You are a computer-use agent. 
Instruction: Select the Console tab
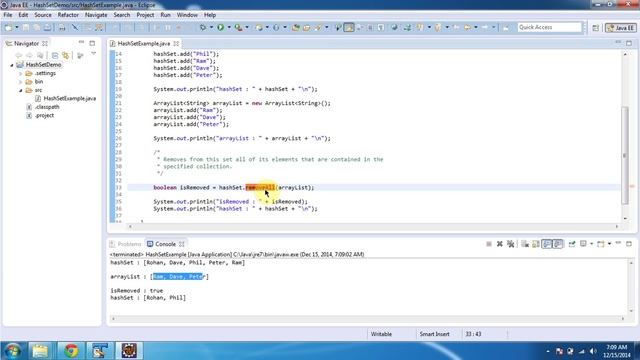(x=165, y=244)
